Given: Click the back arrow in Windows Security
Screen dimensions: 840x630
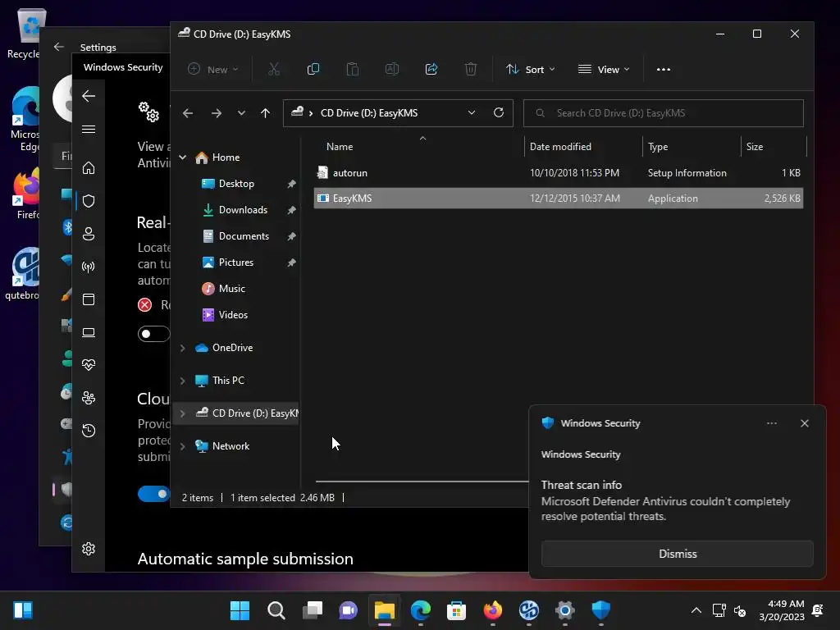Looking at the screenshot, I should (89, 96).
